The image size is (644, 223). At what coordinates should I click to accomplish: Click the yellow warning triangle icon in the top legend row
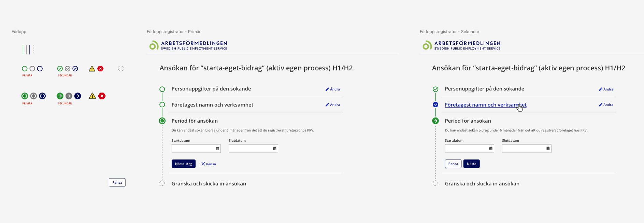coord(92,69)
